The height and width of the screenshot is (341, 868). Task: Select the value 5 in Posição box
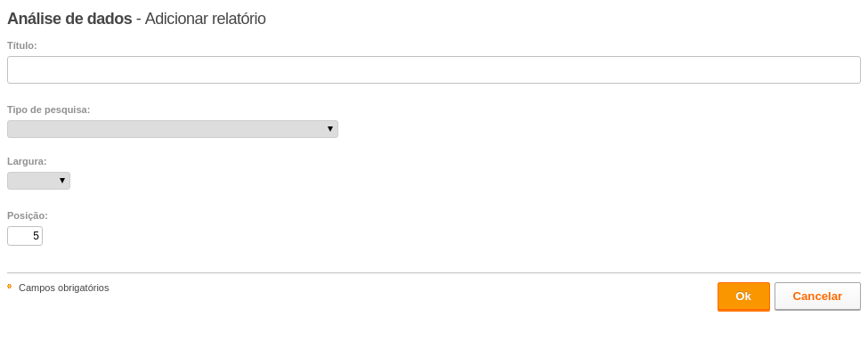point(36,236)
